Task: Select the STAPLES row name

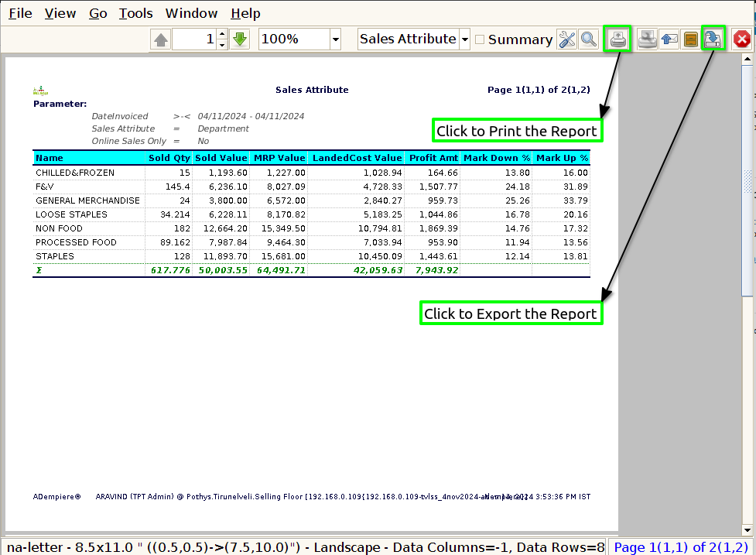Action: [x=55, y=256]
